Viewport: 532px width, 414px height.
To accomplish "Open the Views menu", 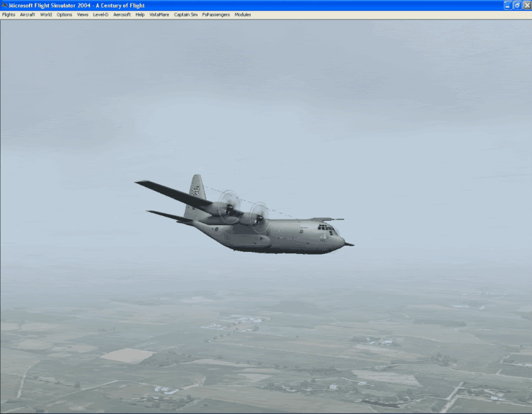I will pos(82,15).
